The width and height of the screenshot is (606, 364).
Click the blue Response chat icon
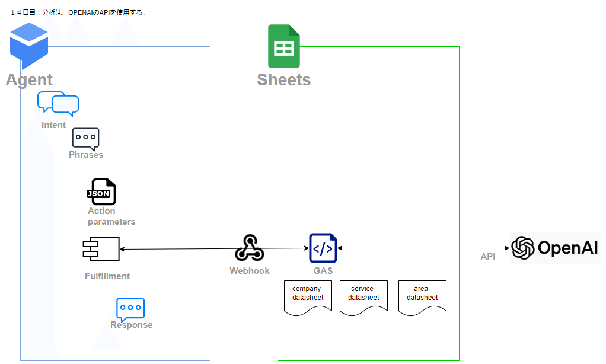pos(130,309)
